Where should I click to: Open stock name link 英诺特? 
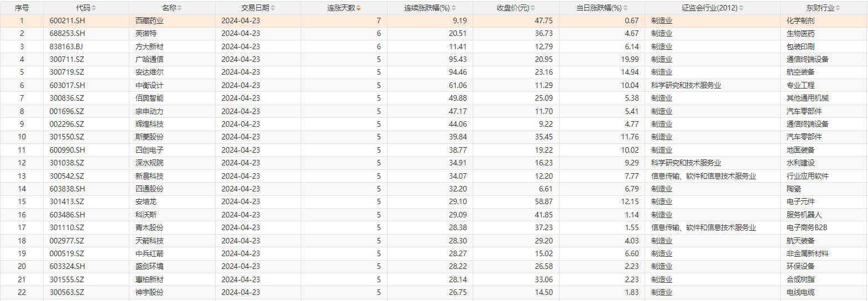(x=146, y=33)
